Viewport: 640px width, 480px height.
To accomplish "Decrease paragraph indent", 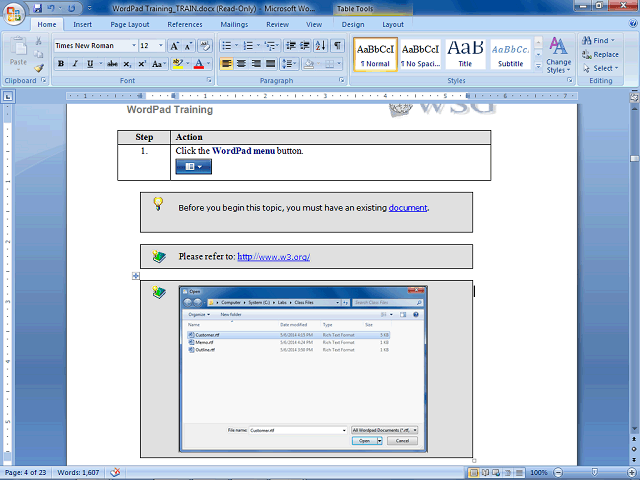I will pos(291,46).
